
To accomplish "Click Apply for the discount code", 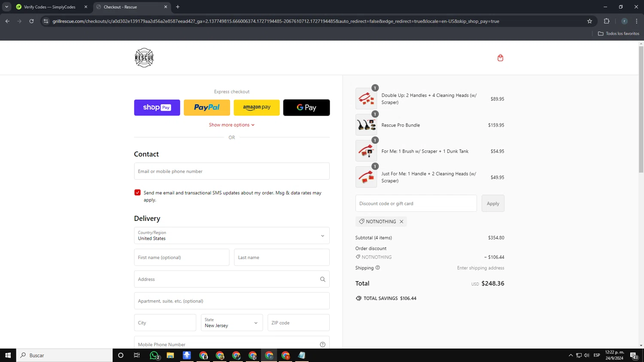I will click(x=493, y=203).
